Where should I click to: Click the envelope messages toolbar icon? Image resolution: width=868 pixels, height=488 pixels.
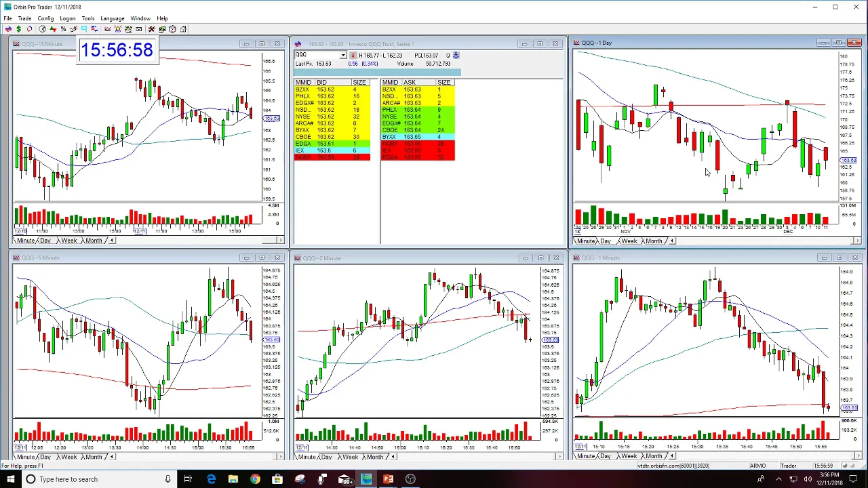click(139, 29)
